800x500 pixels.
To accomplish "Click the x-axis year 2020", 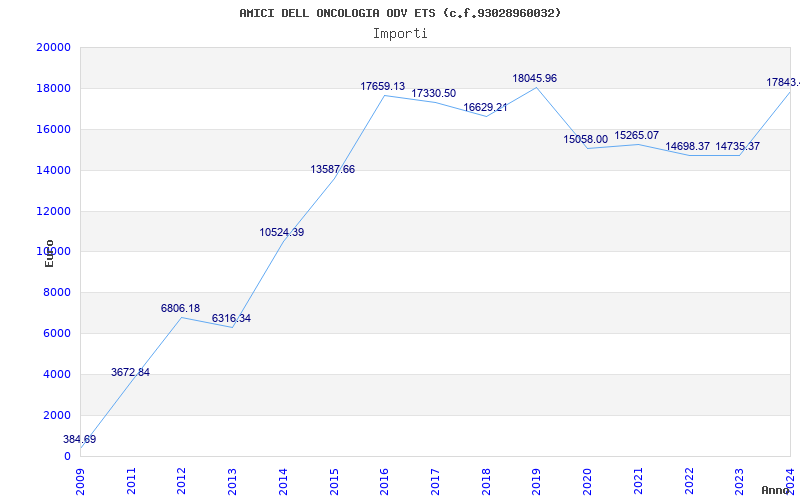I will click(x=587, y=482).
